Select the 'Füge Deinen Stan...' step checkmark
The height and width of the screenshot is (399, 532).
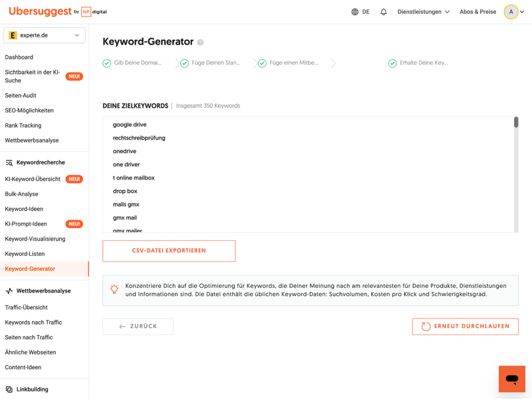click(185, 63)
